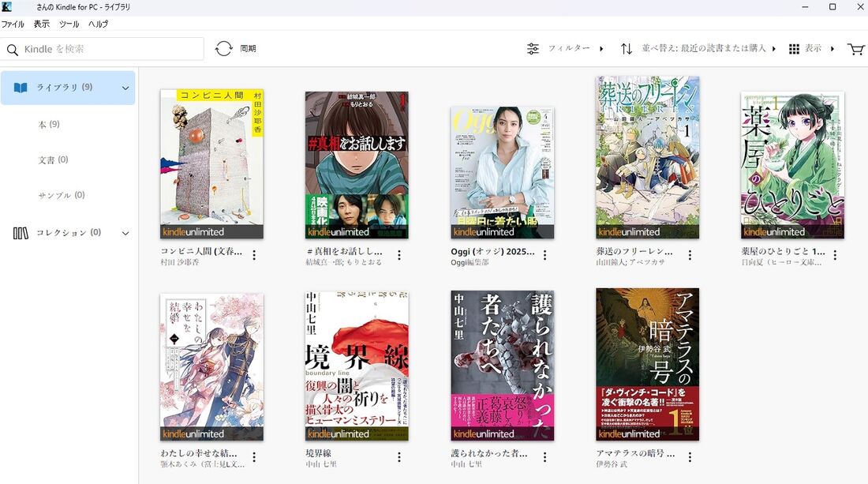Open more options for コンビニ人間
Screen dimensions: 868x484
pos(254,255)
